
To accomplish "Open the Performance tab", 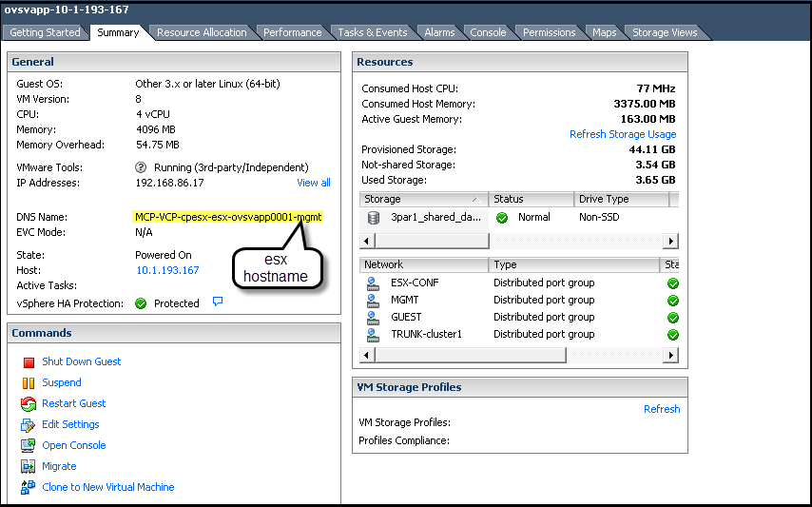I will pos(292,32).
